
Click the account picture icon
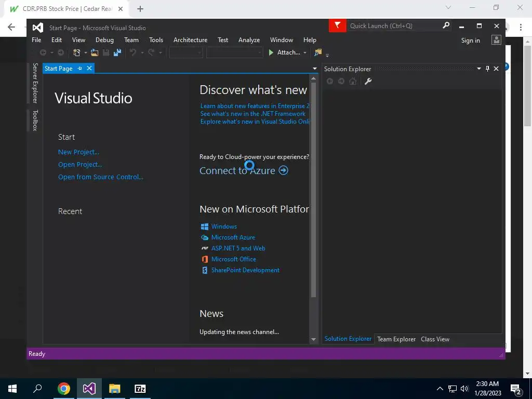(x=496, y=40)
